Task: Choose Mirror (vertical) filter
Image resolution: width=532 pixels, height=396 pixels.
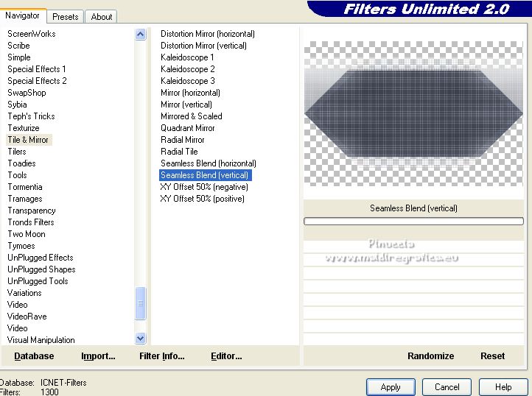Action: coord(186,105)
